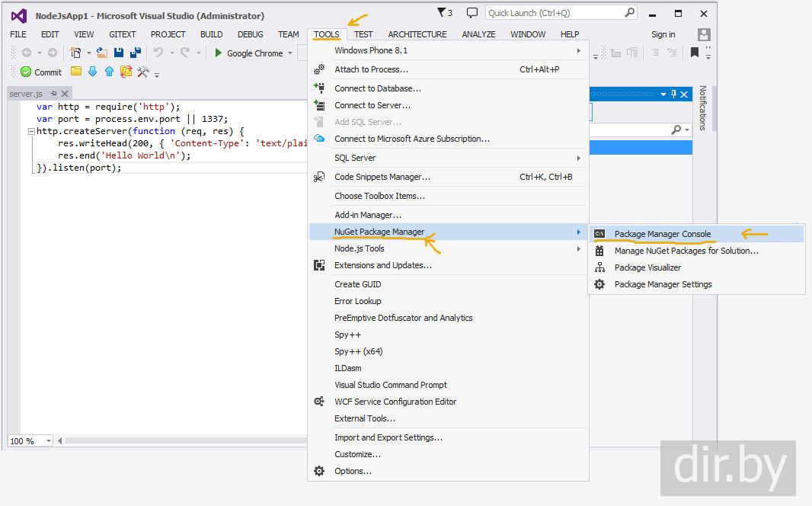Viewport: 812px width, 506px height.
Task: Toggle auto-hide pin on side panel
Action: coord(673,94)
